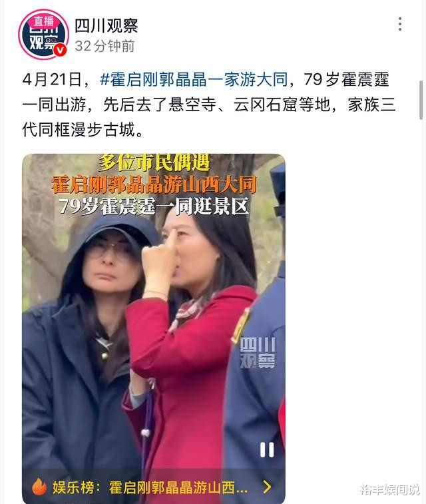This screenshot has height=504, width=426.
Task: Tap the 四川观察 watermark in video
Action: [x=258, y=353]
